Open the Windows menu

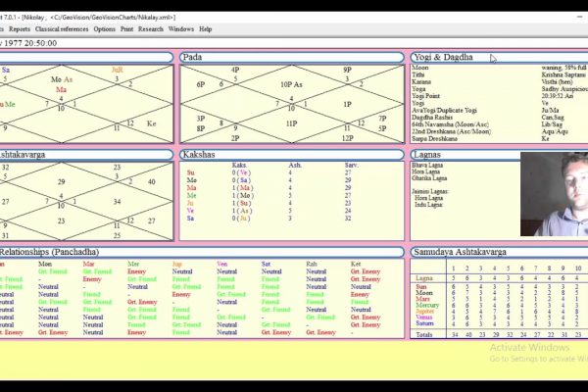click(181, 29)
